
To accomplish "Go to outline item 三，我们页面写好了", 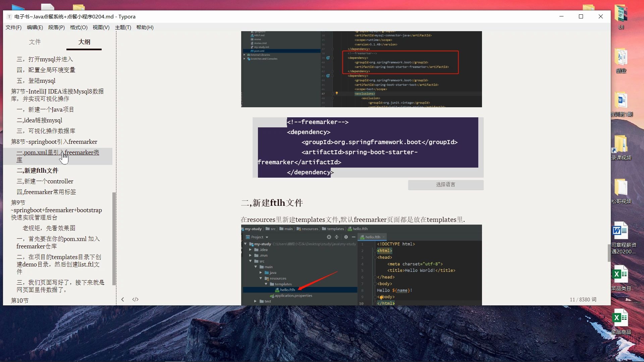I will (x=60, y=286).
